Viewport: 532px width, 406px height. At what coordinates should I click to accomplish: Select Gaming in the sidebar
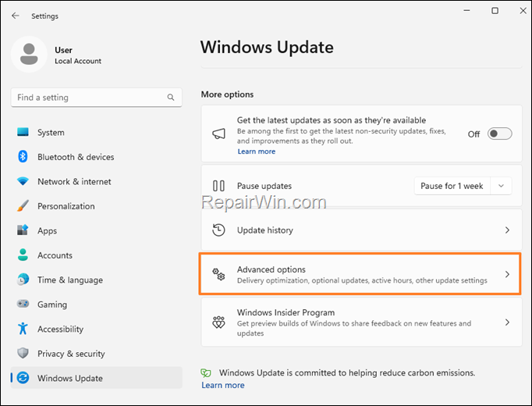tap(97, 304)
